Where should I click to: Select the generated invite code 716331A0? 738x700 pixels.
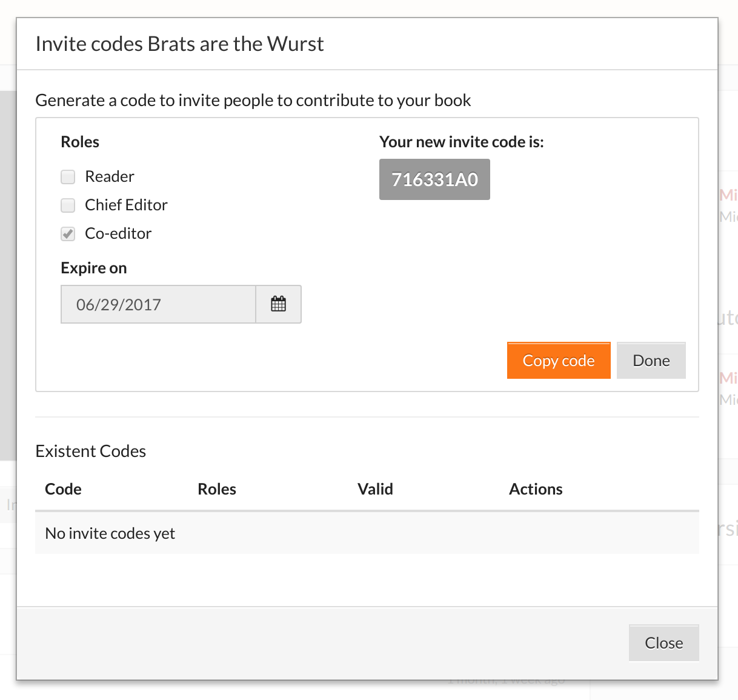coord(434,179)
